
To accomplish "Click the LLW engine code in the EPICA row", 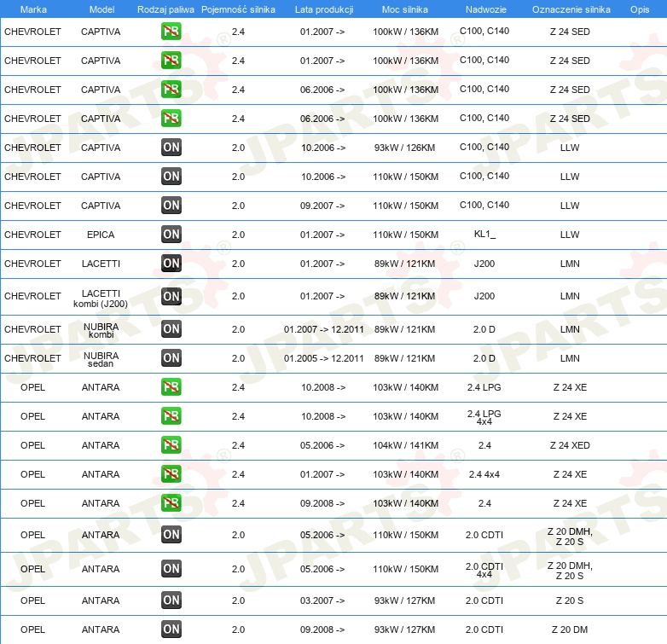I will tap(570, 235).
